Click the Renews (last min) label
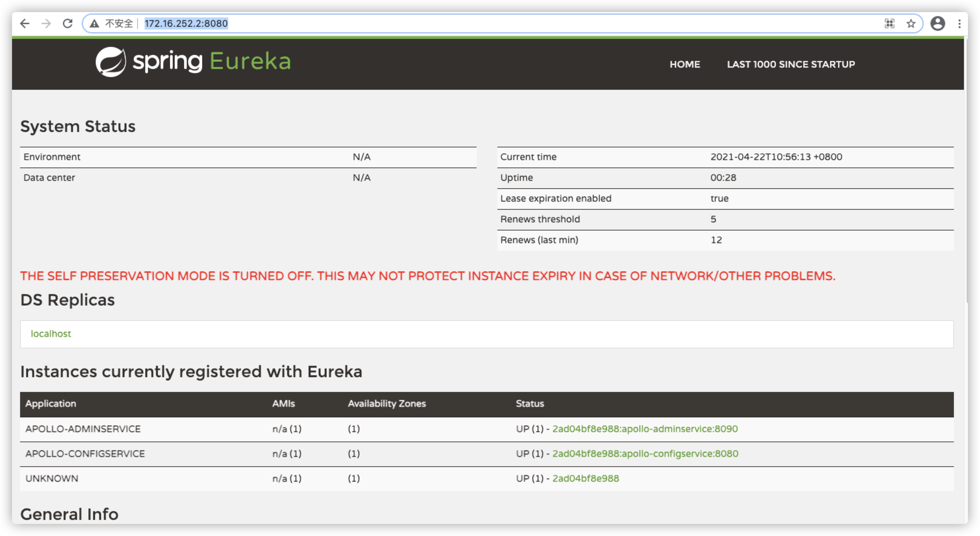This screenshot has height=536, width=980. coord(539,240)
